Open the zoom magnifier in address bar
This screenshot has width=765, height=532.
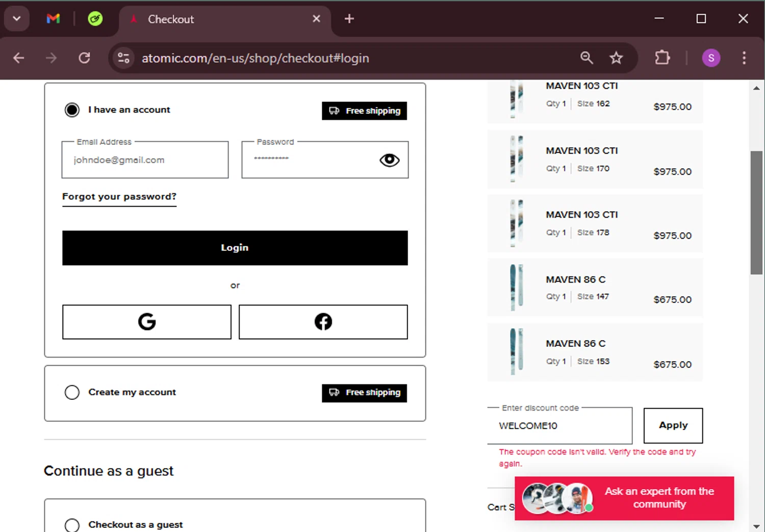586,58
